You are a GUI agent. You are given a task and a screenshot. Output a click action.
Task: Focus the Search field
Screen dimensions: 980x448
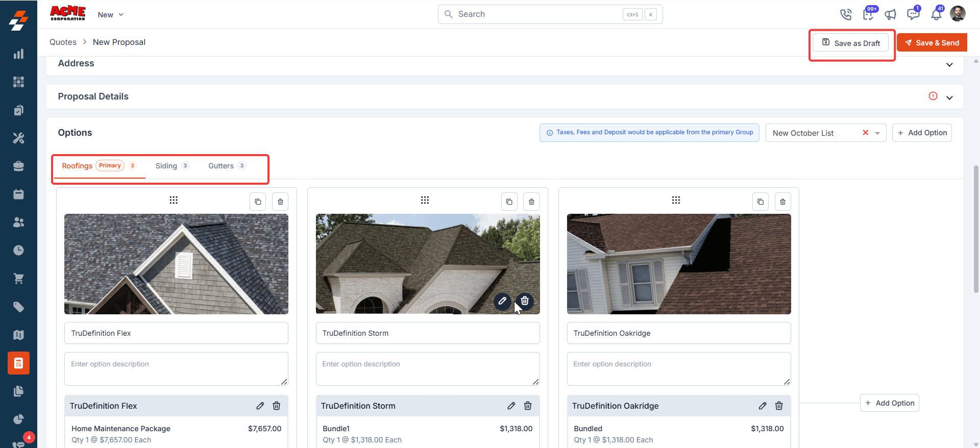point(550,14)
